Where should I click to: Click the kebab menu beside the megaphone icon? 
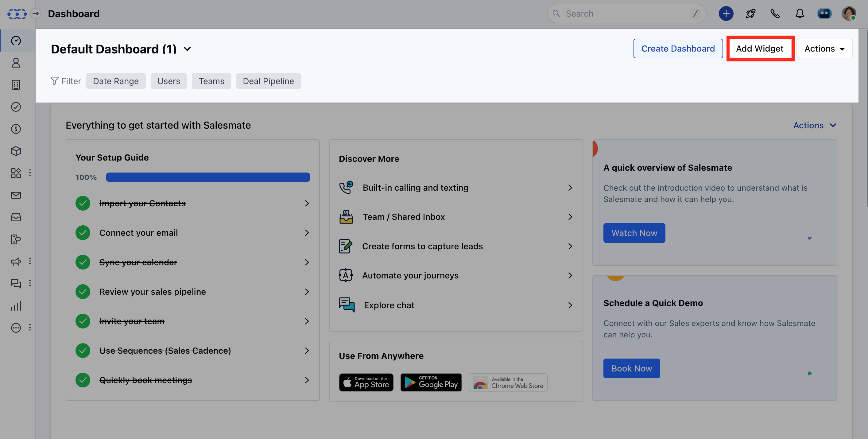pos(30,261)
